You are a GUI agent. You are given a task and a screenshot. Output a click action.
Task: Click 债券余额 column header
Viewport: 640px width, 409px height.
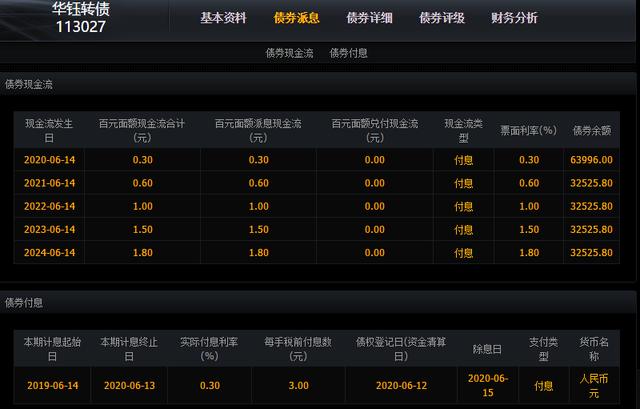tap(592, 131)
